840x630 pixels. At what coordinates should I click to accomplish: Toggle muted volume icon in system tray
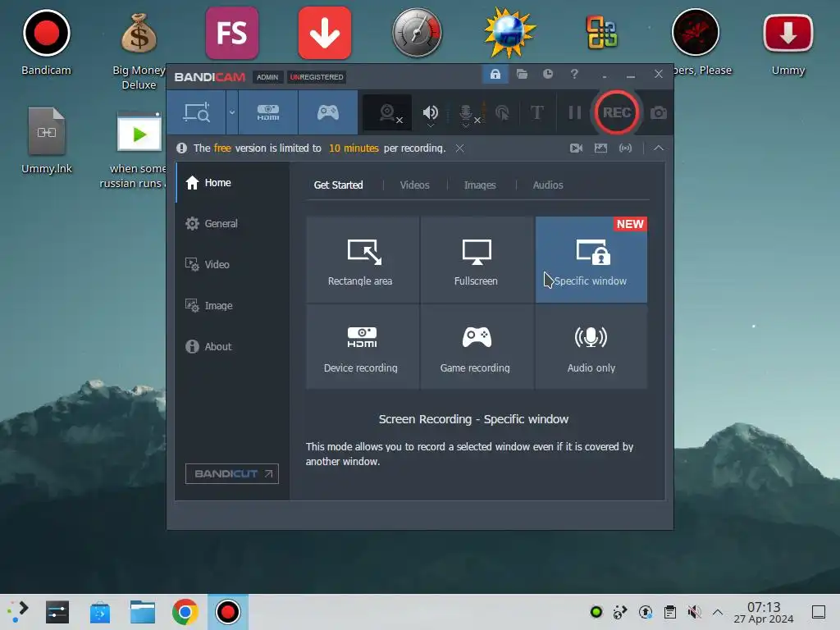(694, 612)
